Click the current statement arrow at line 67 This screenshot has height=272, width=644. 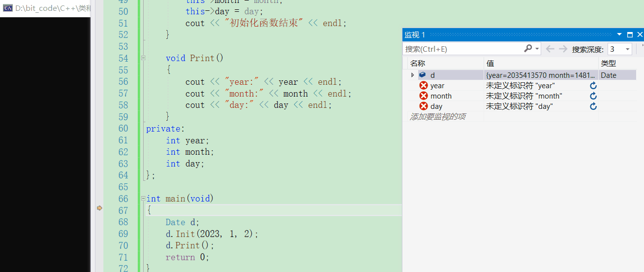coord(99,208)
